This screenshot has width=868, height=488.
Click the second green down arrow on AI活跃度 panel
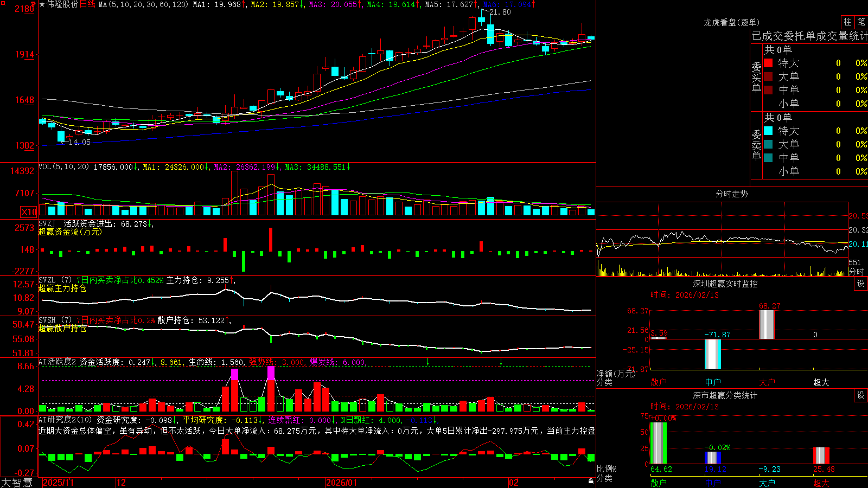501,362
